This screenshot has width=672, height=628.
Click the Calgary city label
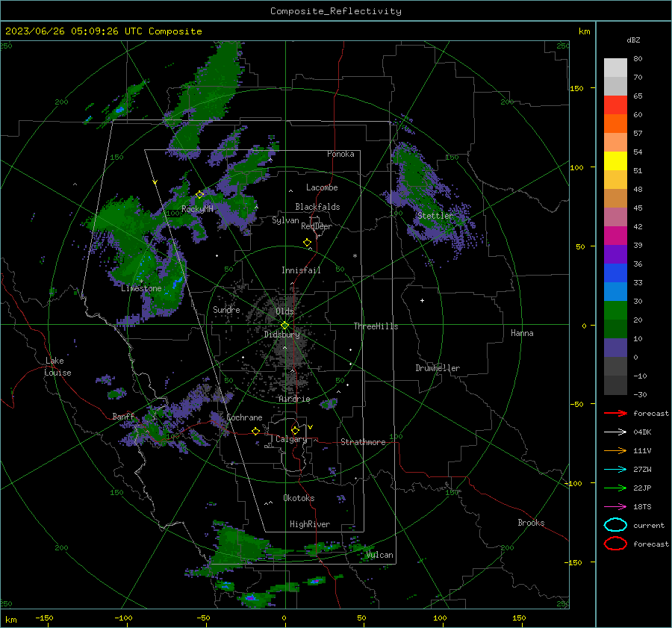click(291, 439)
